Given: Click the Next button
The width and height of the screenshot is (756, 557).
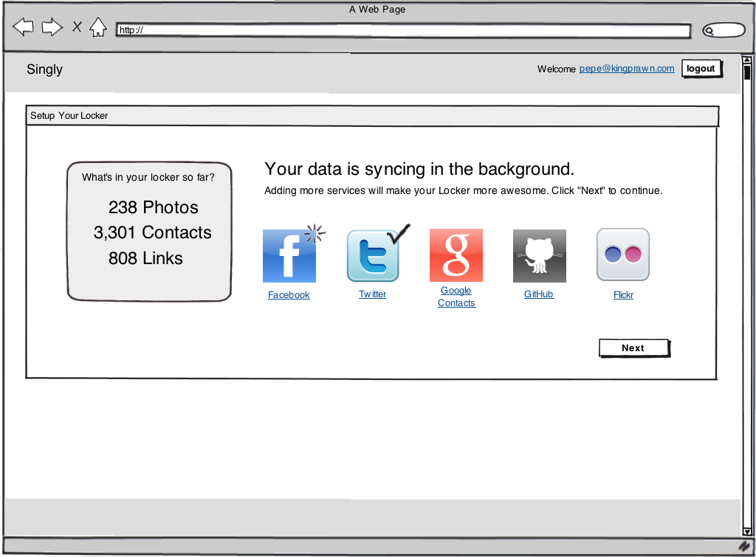Looking at the screenshot, I should [634, 348].
